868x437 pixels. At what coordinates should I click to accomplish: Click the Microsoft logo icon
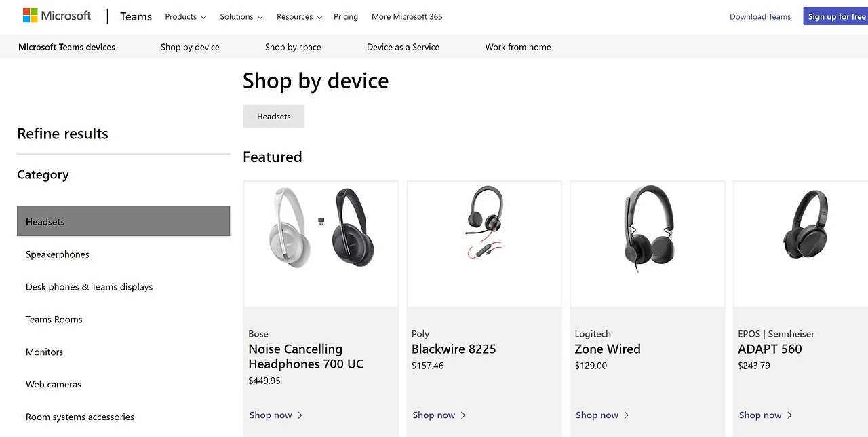pyautogui.click(x=31, y=16)
